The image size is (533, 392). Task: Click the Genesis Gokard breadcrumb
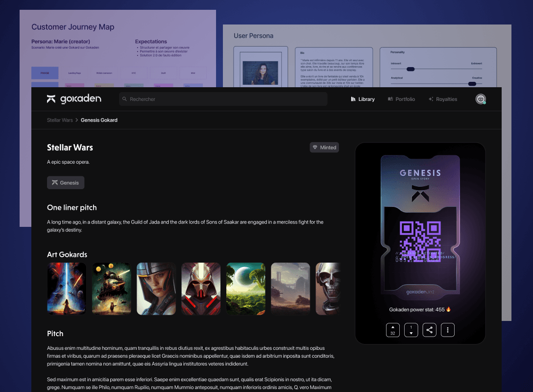pos(99,120)
